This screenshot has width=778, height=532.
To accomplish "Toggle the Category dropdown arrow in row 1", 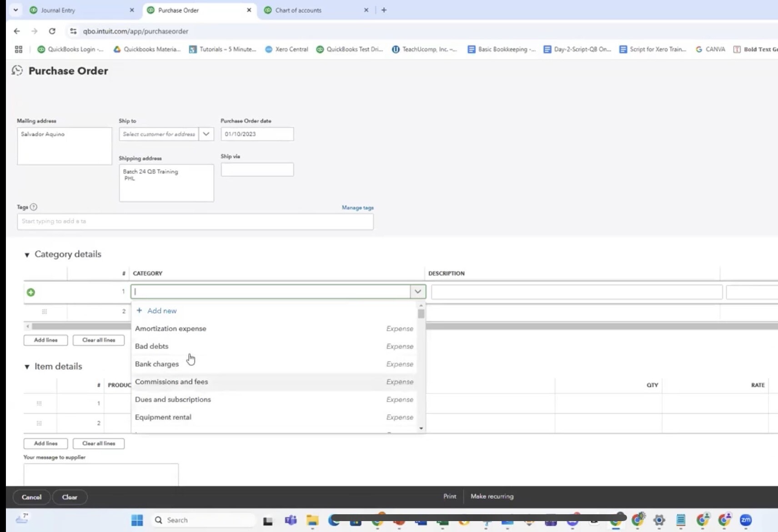I will [417, 291].
